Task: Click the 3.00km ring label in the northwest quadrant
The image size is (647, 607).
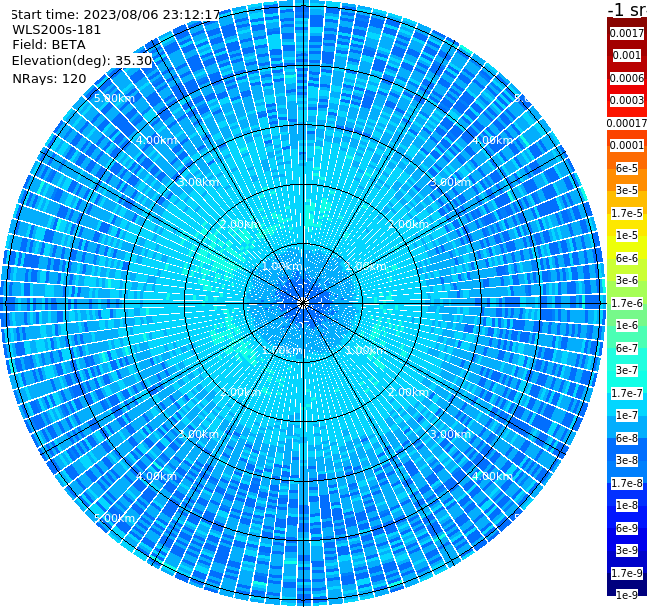Action: point(198,182)
